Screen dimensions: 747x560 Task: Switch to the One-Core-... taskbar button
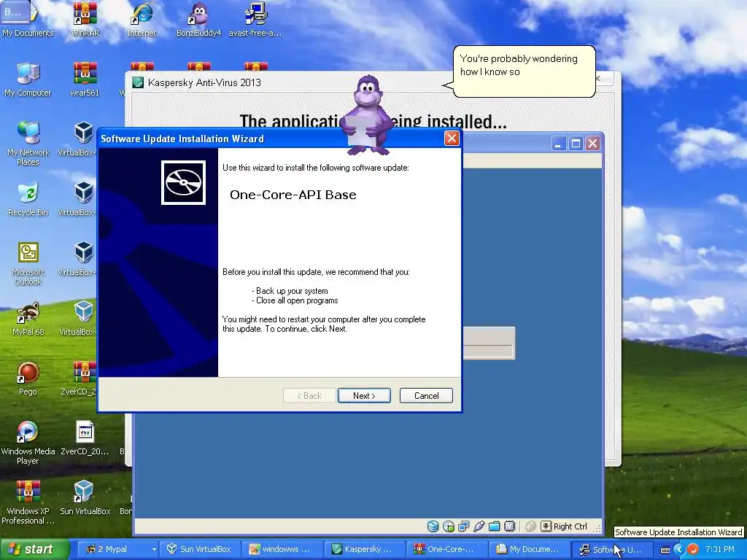448,549
